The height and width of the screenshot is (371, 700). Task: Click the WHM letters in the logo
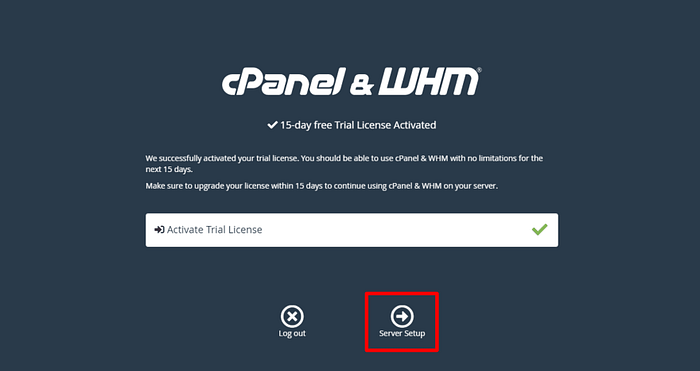coord(428,81)
